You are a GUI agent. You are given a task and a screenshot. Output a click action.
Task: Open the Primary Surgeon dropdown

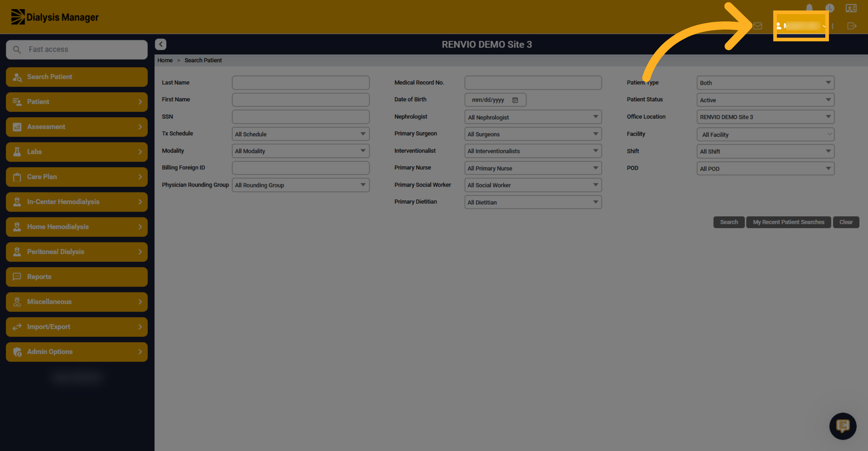(533, 134)
